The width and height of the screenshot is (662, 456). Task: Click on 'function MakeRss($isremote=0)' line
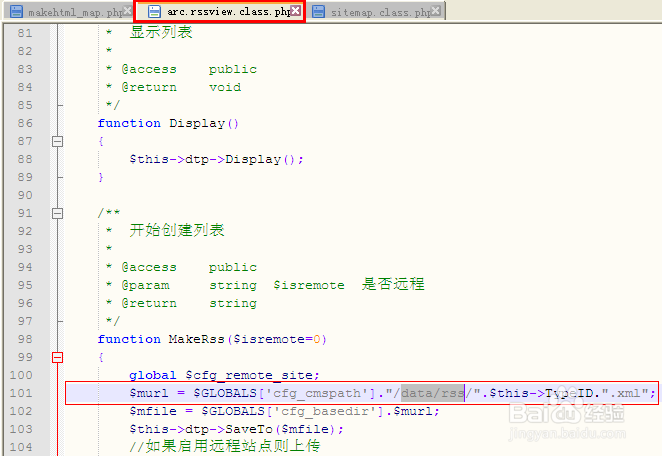[x=212, y=339]
